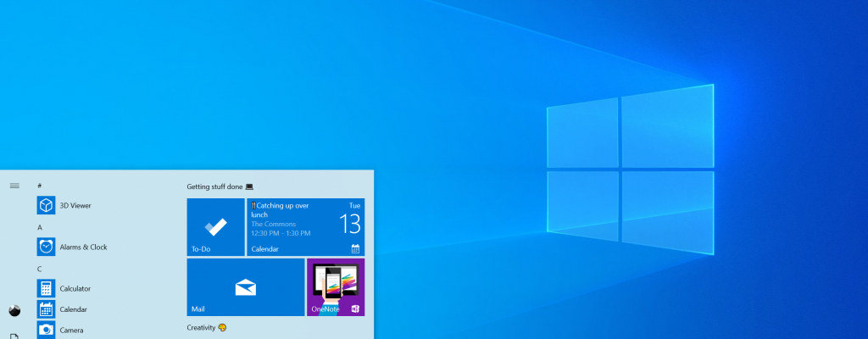
Task: Click the Alarms & Clock label
Action: 84,247
